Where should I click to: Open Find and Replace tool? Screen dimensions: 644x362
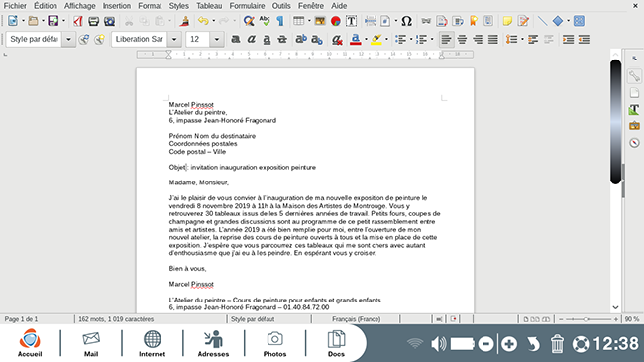click(x=249, y=21)
